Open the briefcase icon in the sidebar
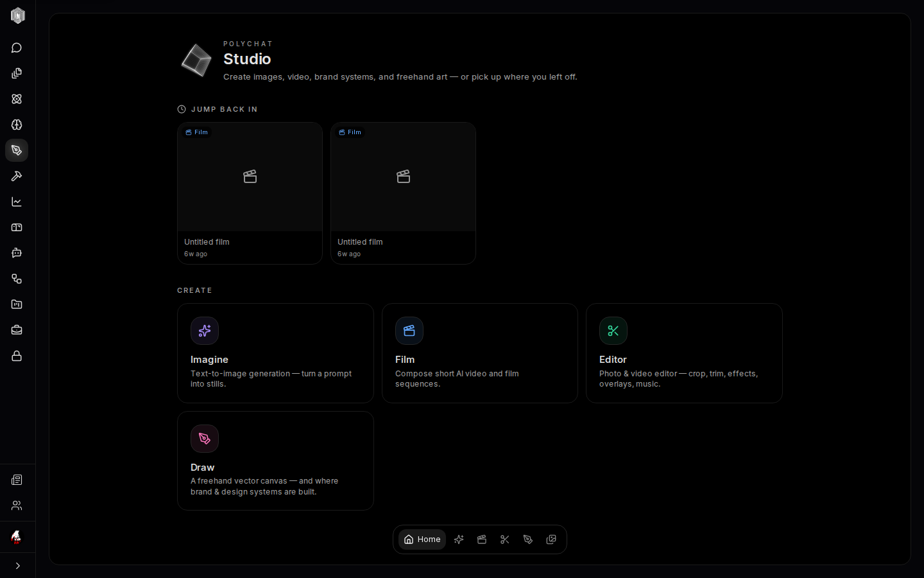Image resolution: width=924 pixels, height=578 pixels. (x=17, y=330)
